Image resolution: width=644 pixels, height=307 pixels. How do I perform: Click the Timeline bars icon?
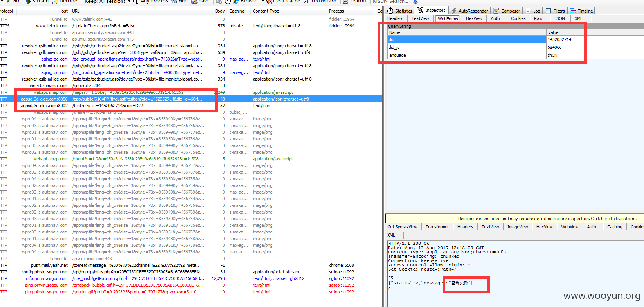click(573, 11)
